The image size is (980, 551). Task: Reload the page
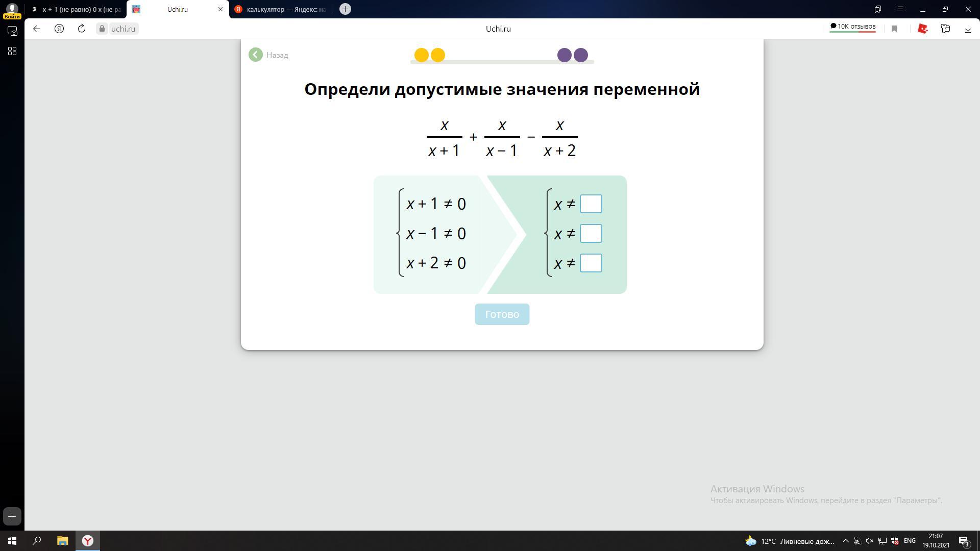[82, 29]
